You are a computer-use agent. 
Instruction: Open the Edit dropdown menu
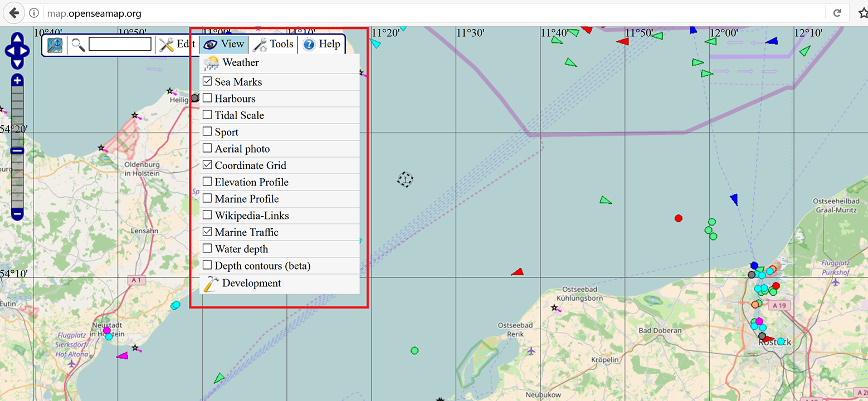coord(177,45)
